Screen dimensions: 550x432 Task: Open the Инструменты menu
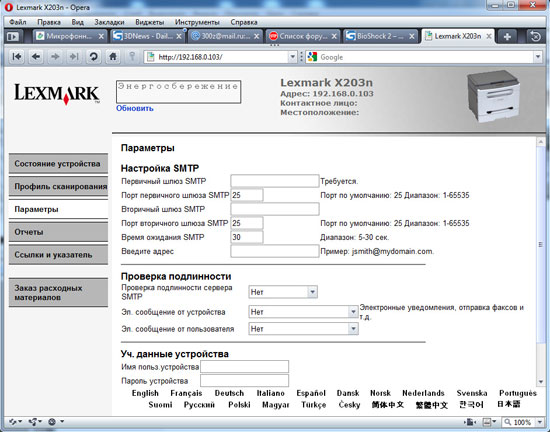pos(197,22)
